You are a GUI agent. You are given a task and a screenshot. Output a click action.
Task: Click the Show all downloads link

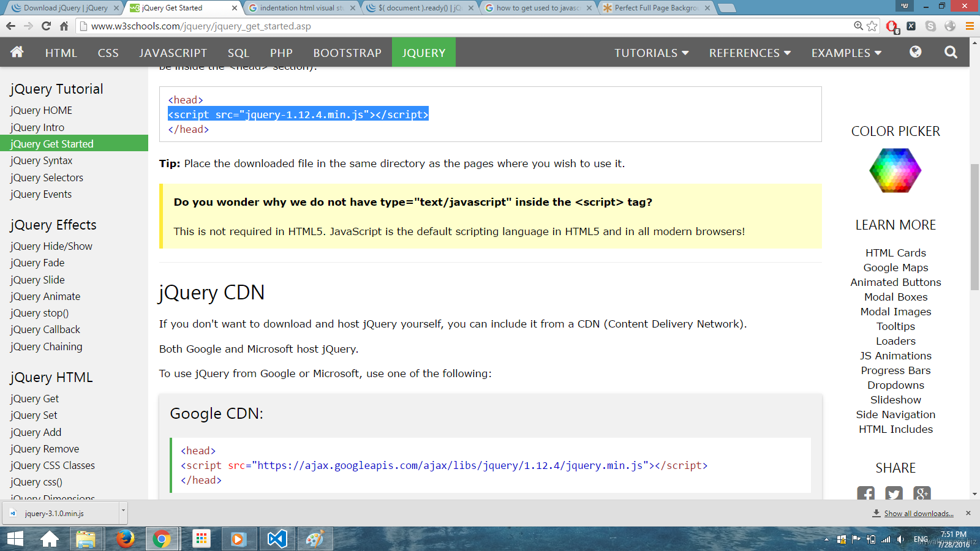918,514
